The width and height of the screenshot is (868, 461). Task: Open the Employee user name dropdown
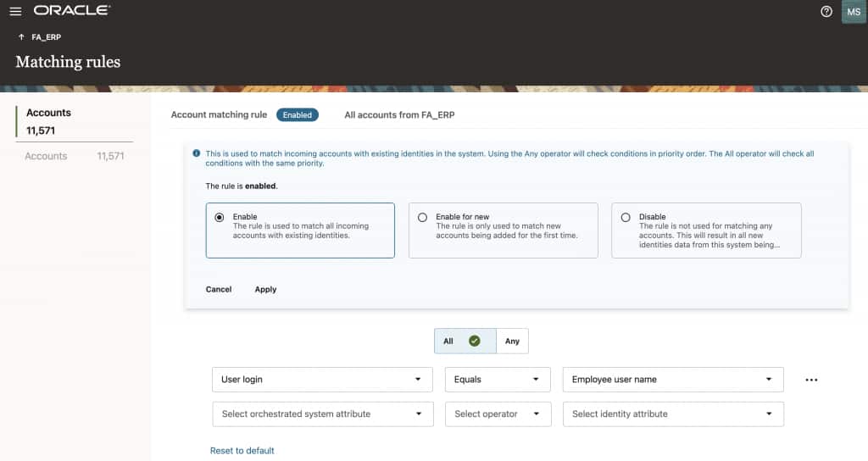tap(673, 380)
